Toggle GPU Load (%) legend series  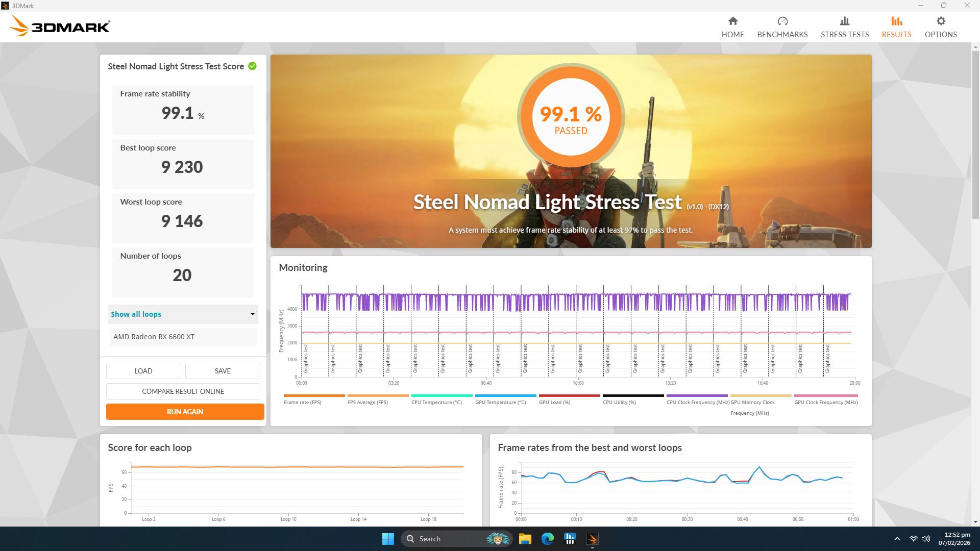569,399
